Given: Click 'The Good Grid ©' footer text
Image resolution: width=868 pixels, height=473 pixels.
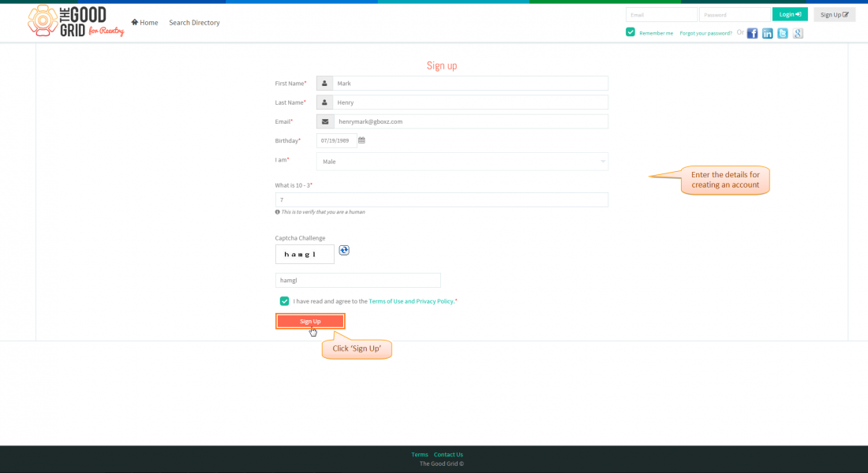Looking at the screenshot, I should click(442, 464).
